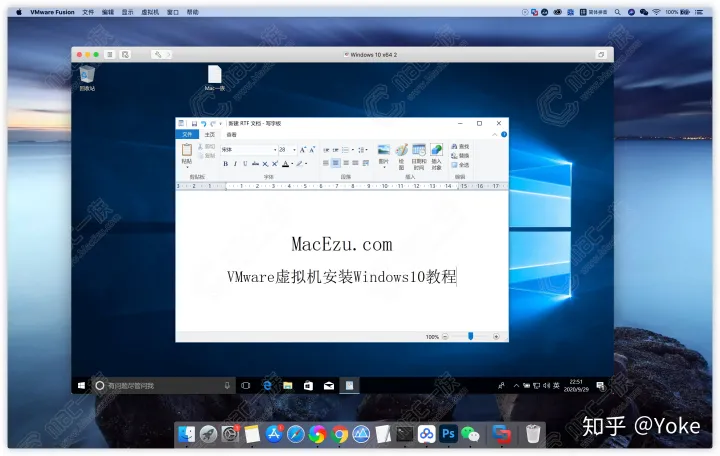
Task: Click Copy in the Clipboard group
Action: click(x=207, y=156)
